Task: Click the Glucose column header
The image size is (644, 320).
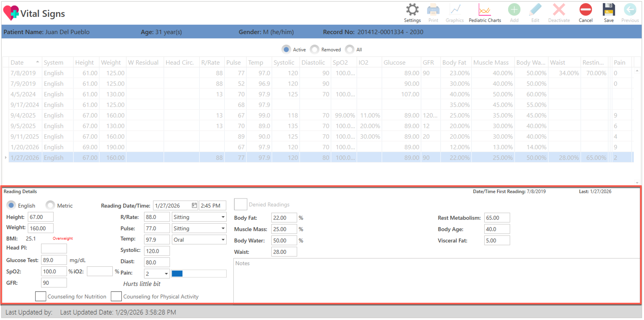Action: pos(394,62)
